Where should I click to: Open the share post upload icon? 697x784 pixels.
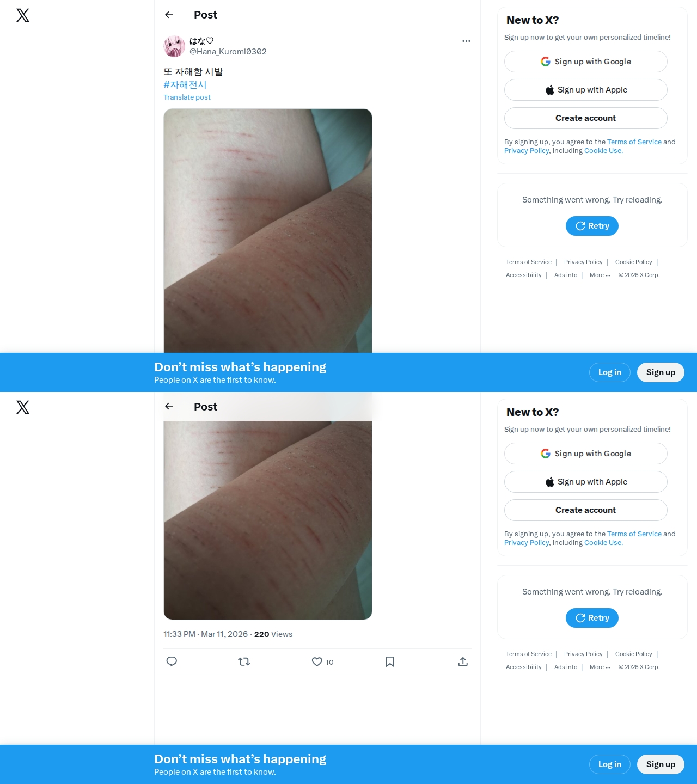(463, 661)
